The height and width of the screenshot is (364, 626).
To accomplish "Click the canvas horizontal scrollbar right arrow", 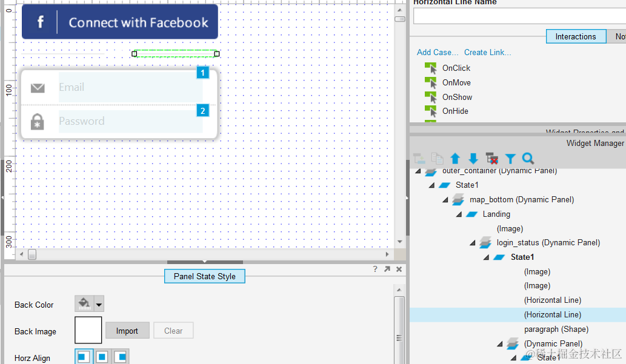I will pos(387,254).
